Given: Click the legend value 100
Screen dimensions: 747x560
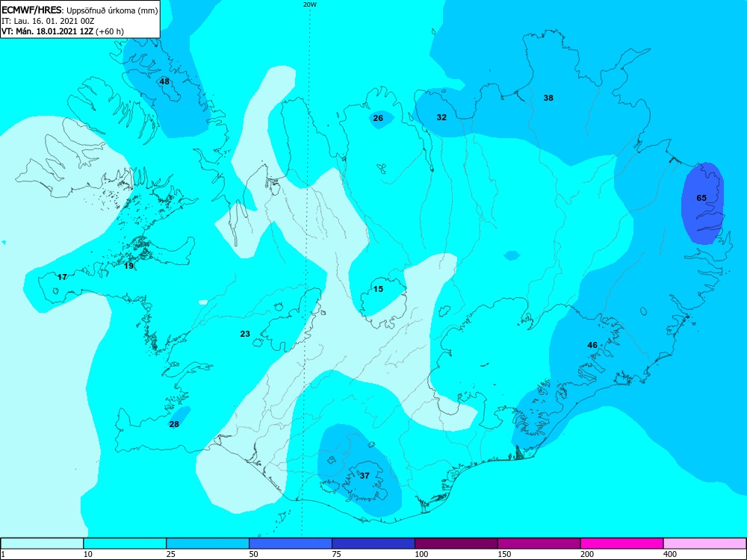Looking at the screenshot, I should [421, 554].
